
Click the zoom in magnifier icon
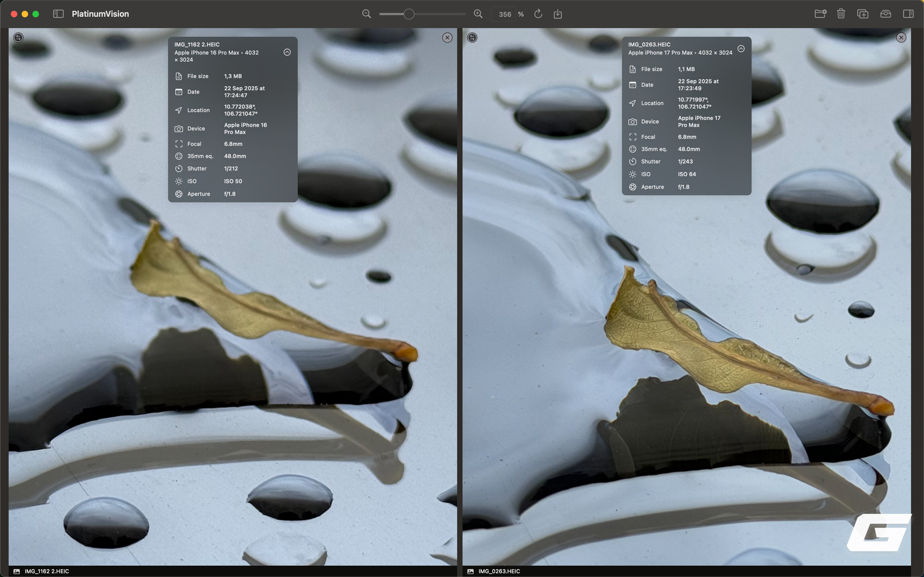tap(478, 14)
